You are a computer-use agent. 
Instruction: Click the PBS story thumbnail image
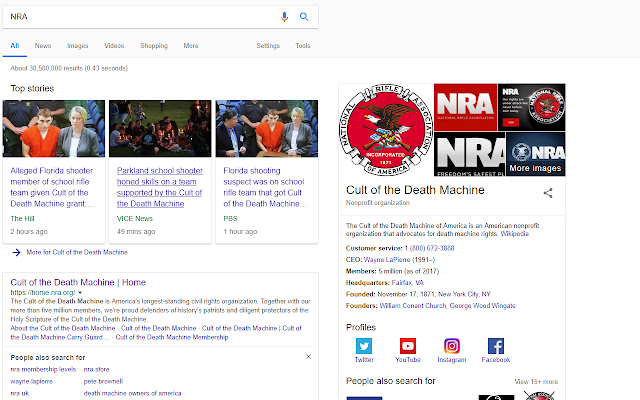tap(267, 129)
